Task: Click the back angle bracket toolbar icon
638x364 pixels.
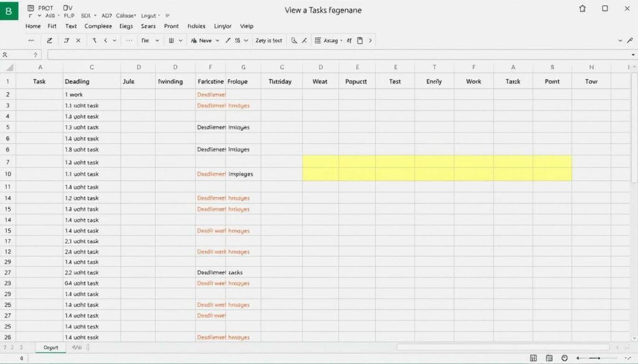Action: tap(105, 40)
